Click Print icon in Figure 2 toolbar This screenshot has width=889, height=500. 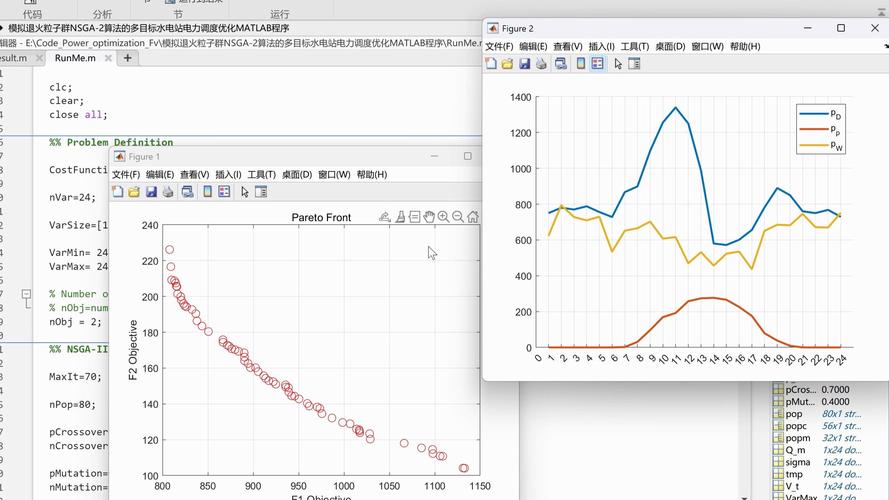(541, 63)
